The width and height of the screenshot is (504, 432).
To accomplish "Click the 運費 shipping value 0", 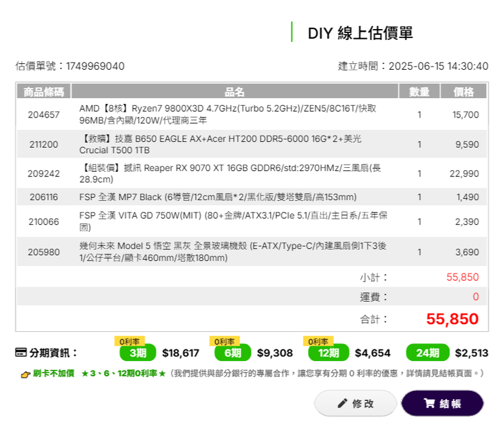I will tap(476, 296).
